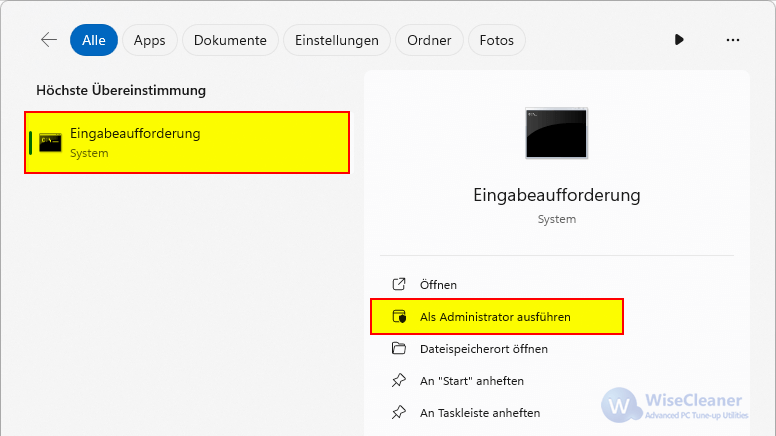Viewport: 776px width, 436px height.
Task: Switch to the Dokumente filter tab
Action: coord(230,40)
